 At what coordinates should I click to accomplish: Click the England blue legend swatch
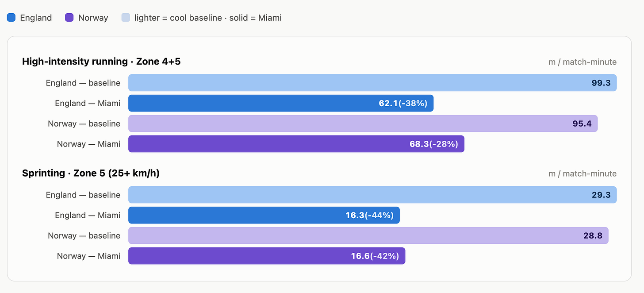[11, 18]
